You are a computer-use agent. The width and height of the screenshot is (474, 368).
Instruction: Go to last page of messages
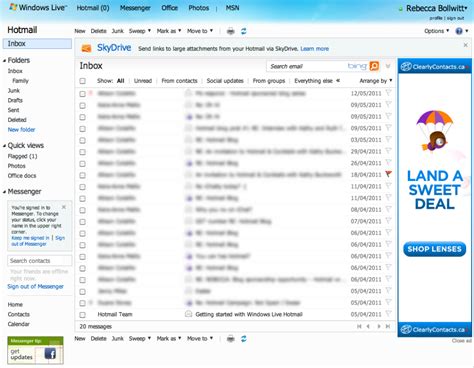point(388,326)
